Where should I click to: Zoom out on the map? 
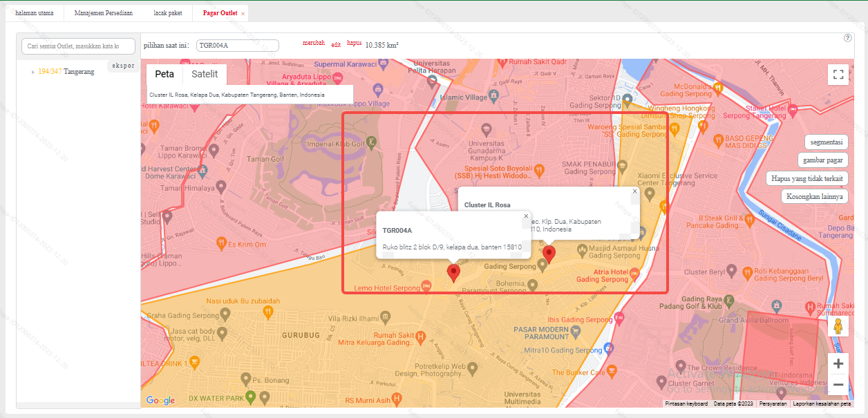coord(838,385)
